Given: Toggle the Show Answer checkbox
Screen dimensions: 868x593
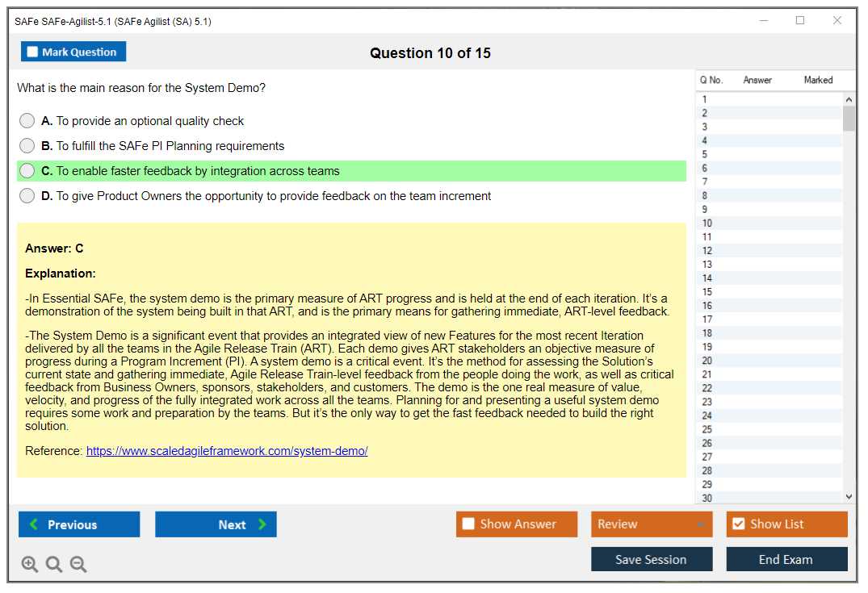Looking at the screenshot, I should (x=468, y=524).
